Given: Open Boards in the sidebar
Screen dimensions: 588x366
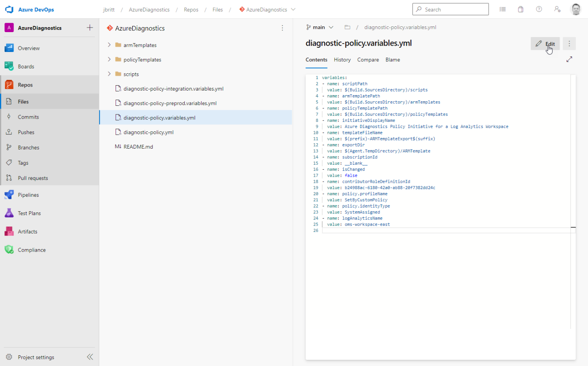Looking at the screenshot, I should 49,66.
